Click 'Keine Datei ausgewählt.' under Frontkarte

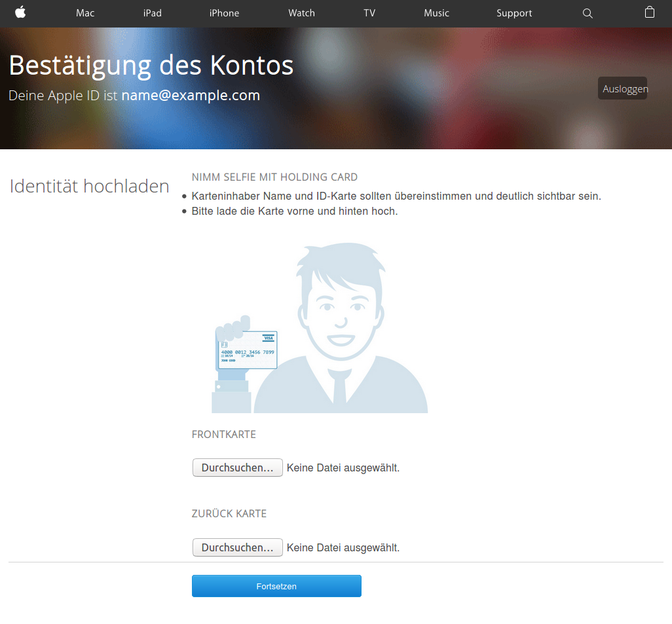(x=343, y=468)
